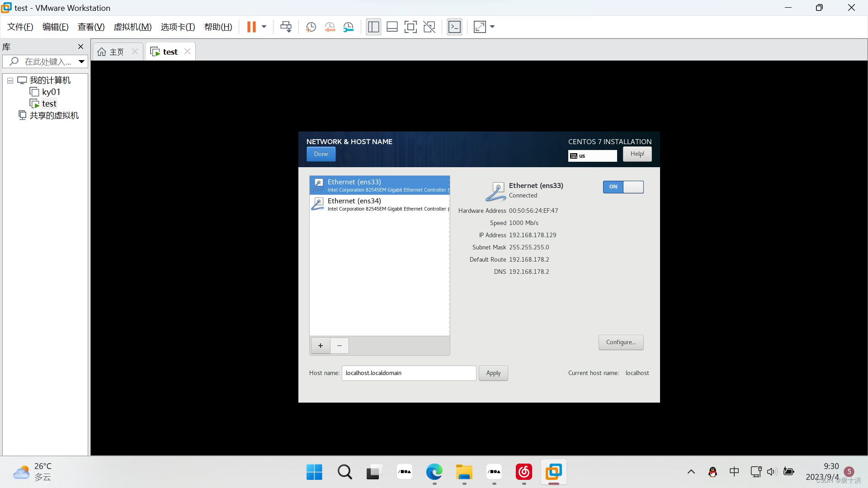Viewport: 868px width, 488px height.
Task: Enter full screen mode icon
Action: coord(410,27)
